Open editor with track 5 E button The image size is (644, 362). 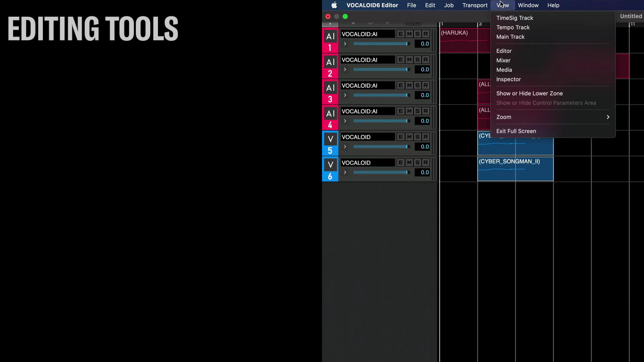pyautogui.click(x=400, y=137)
